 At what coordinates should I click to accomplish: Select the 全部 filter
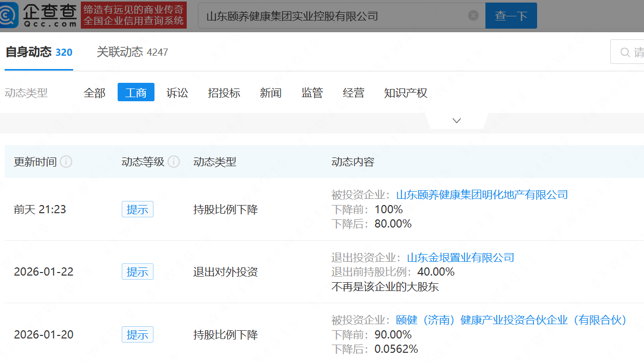pyautogui.click(x=95, y=93)
